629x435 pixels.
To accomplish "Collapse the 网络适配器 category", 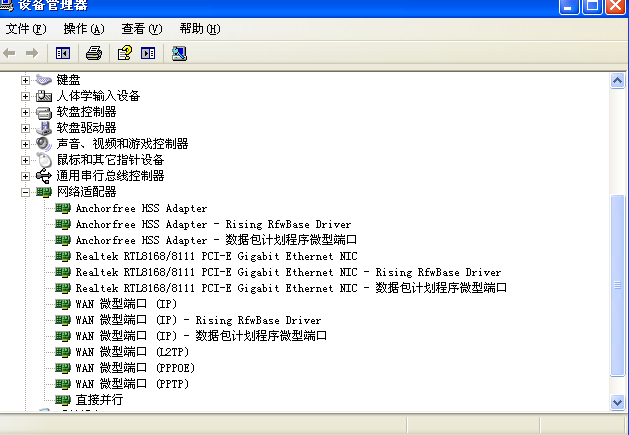I will 25,192.
